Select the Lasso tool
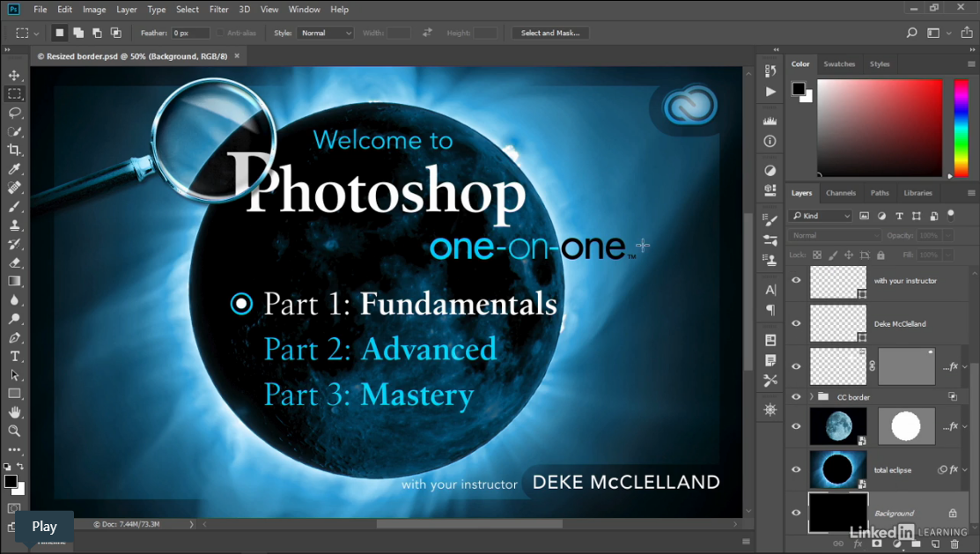The image size is (980, 554). [14, 113]
